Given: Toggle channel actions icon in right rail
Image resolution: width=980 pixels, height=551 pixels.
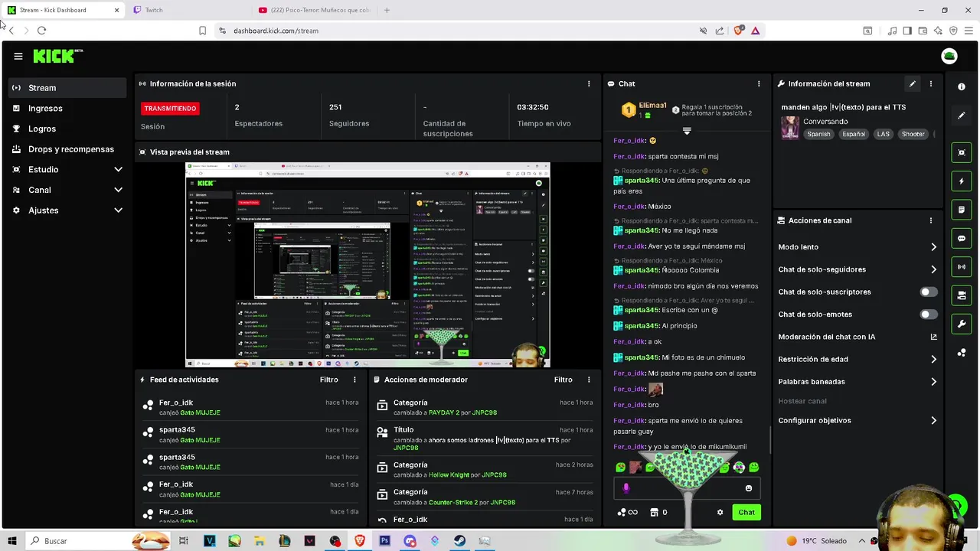Looking at the screenshot, I should [x=962, y=295].
